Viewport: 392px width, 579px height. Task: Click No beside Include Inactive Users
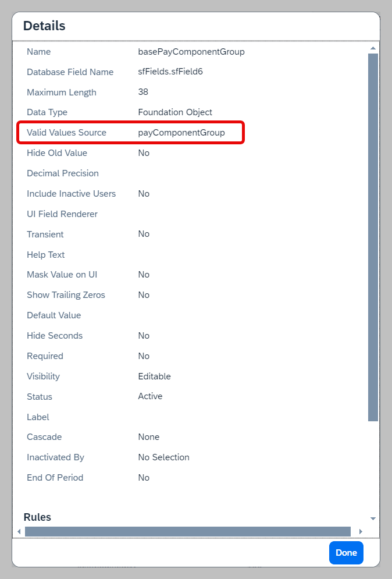(x=144, y=194)
